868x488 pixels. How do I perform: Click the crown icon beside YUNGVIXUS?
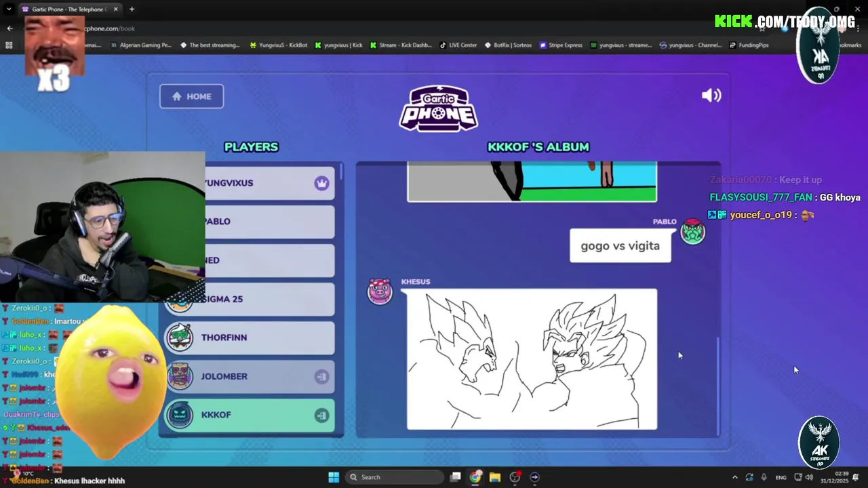(x=321, y=183)
